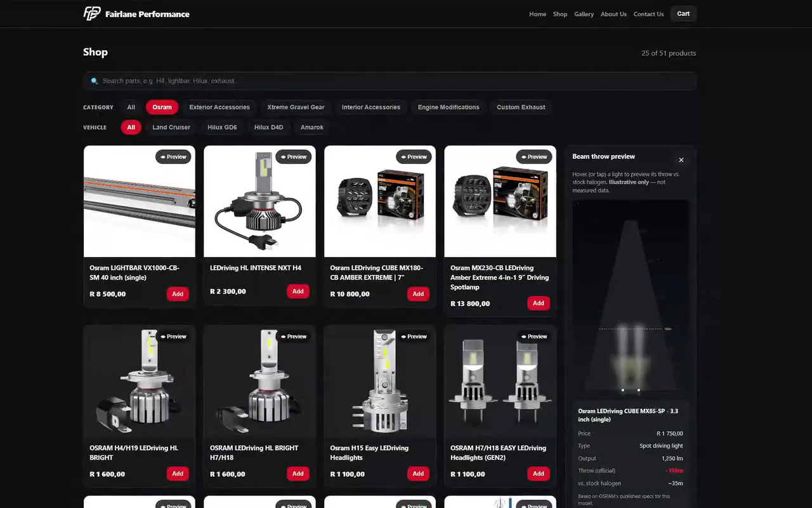Preview beam for OSRAM H4/H19 LEDriving HL BRIGHT
Image resolution: width=812 pixels, height=508 pixels.
click(173, 337)
